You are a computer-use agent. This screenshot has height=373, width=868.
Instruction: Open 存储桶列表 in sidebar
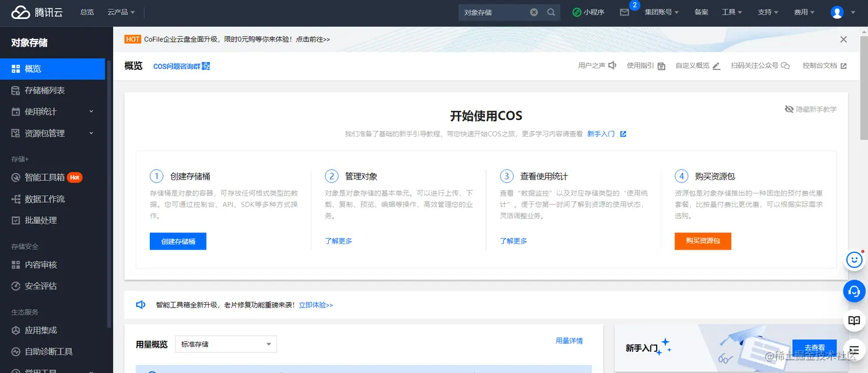click(52, 90)
